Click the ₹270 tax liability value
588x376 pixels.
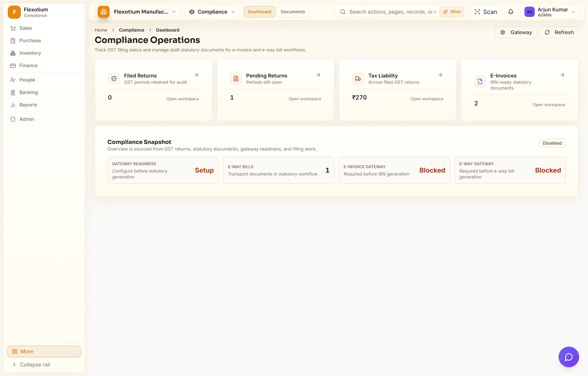tap(359, 97)
